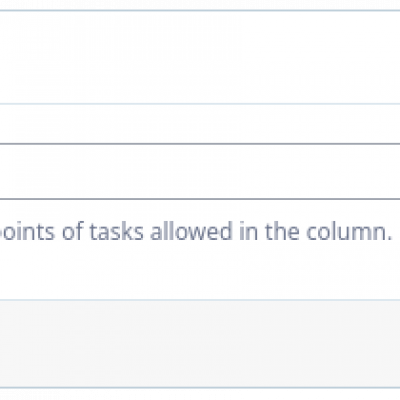
Task: Click the input field above the help text
Action: coord(200,171)
